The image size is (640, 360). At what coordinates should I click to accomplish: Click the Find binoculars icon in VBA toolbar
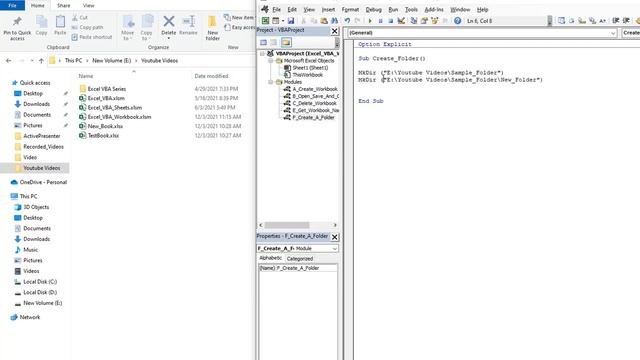pos(334,21)
